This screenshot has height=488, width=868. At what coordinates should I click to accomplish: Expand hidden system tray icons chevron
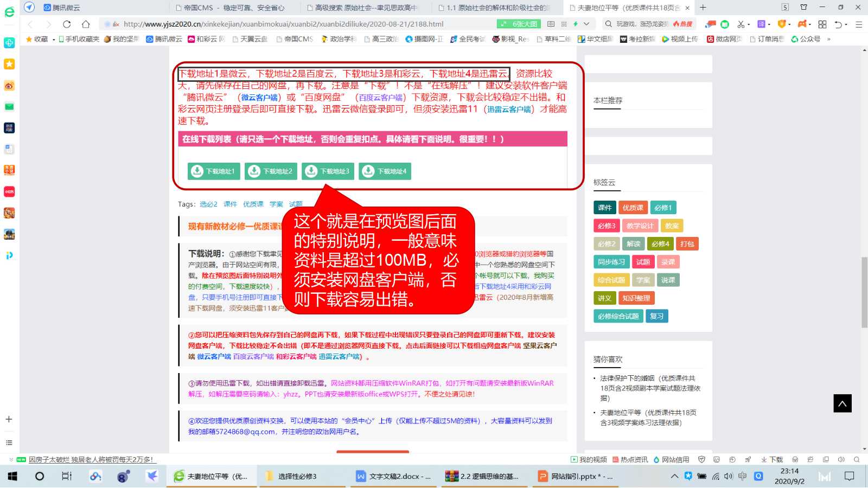tap(674, 476)
